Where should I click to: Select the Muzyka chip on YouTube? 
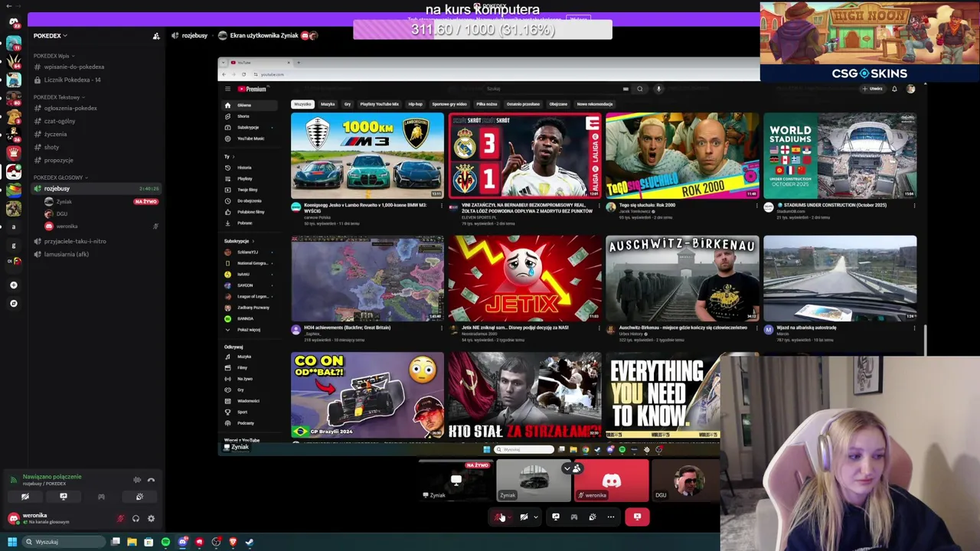328,104
